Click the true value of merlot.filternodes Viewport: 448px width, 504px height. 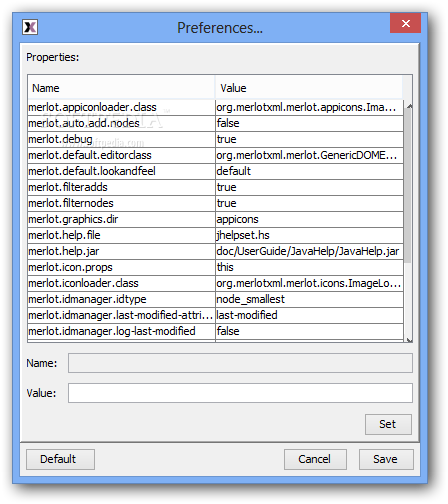[309, 203]
